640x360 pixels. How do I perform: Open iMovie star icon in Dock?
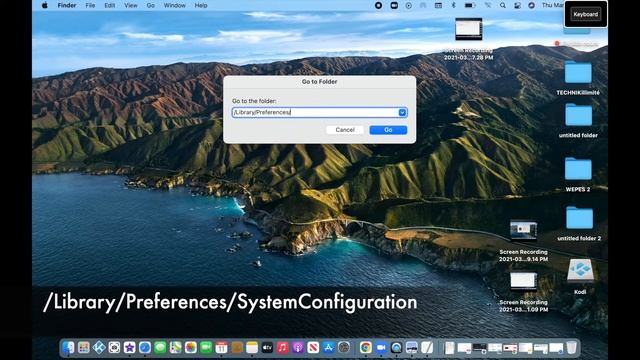pyautogui.click(x=130, y=347)
